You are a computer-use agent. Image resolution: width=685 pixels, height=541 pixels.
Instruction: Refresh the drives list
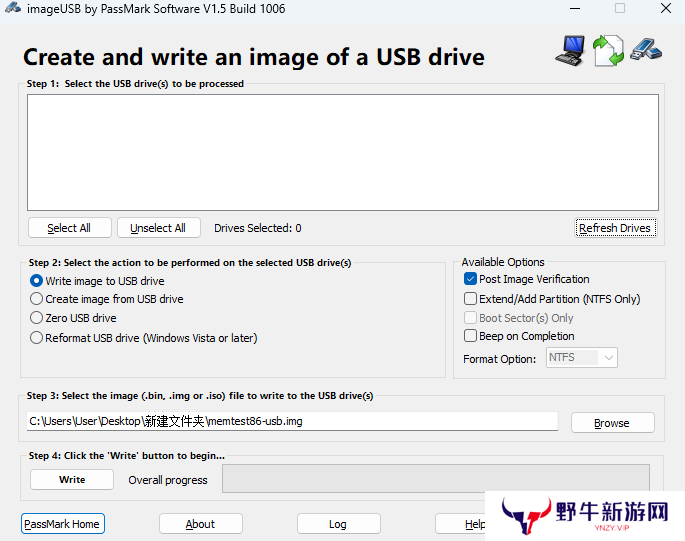pos(615,228)
